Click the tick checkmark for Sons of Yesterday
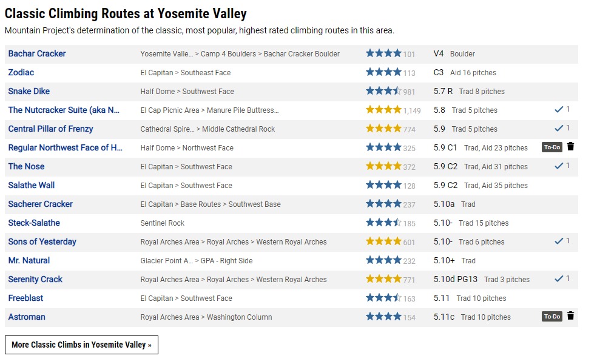Viewport: 597px width, 364px height. point(559,241)
